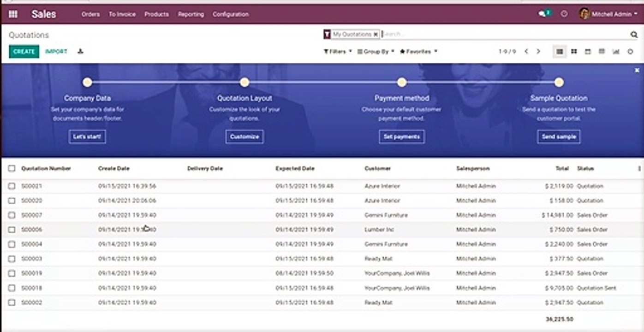Click Lumber Inc customer cell
Screen dimensions: 644x332
379,230
